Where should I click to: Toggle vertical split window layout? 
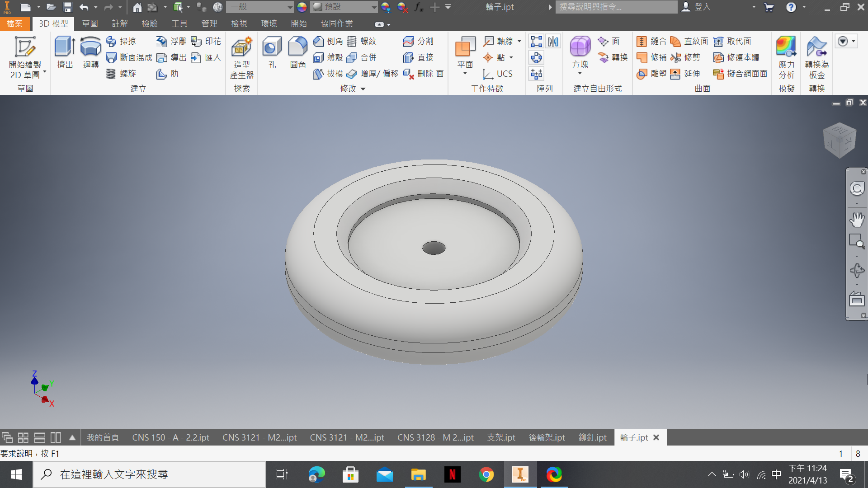[x=56, y=437]
